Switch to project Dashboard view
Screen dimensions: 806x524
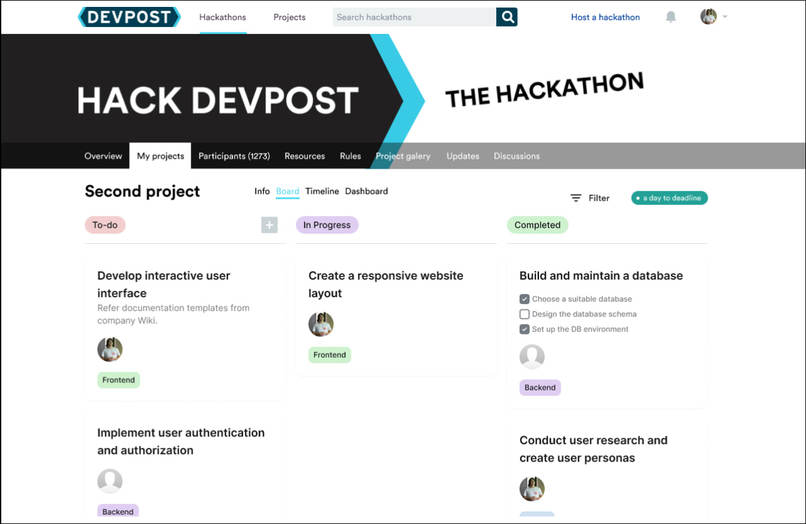367,191
